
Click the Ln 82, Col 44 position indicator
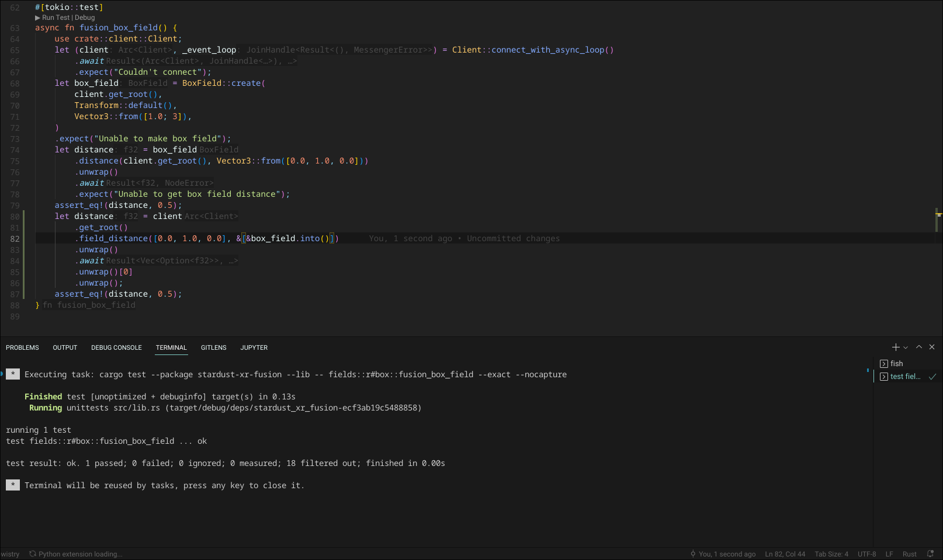tap(785, 554)
